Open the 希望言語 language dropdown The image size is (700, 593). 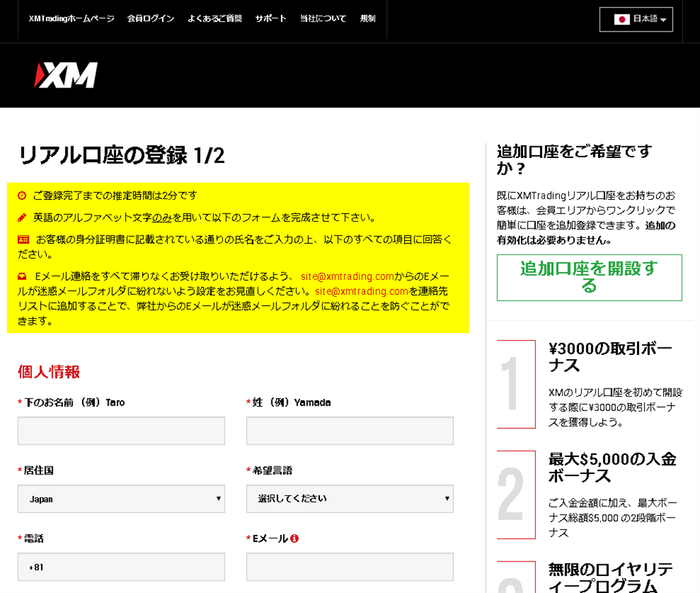[349, 499]
